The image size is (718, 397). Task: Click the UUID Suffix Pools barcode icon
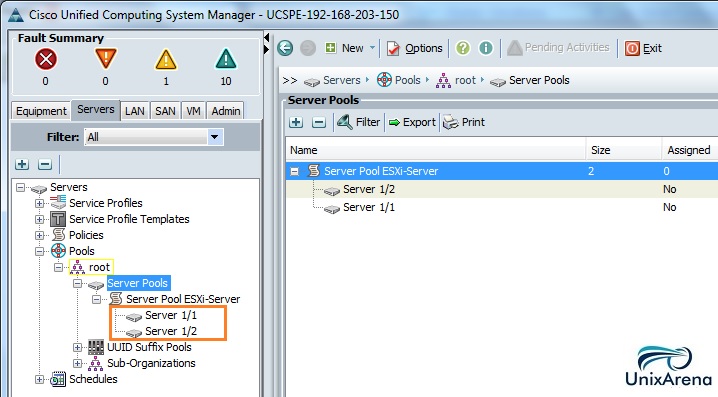pos(96,347)
